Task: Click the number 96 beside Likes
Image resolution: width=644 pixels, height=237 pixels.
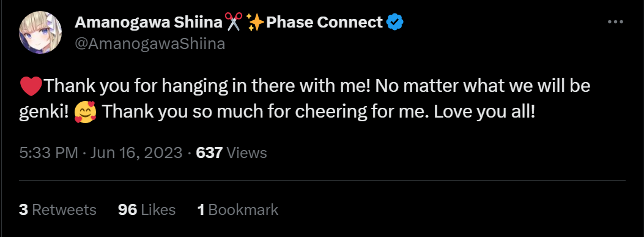Action: (127, 210)
